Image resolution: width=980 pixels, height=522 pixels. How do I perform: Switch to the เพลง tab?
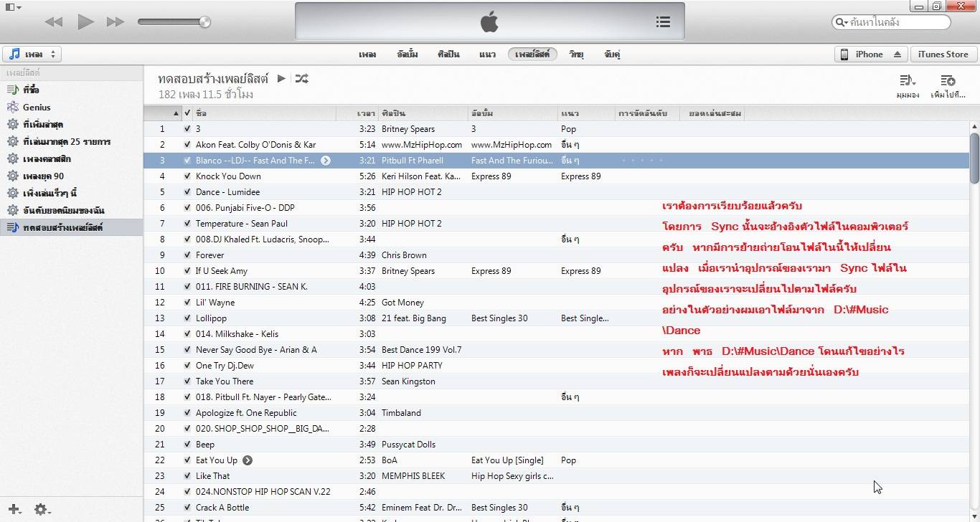tap(367, 54)
